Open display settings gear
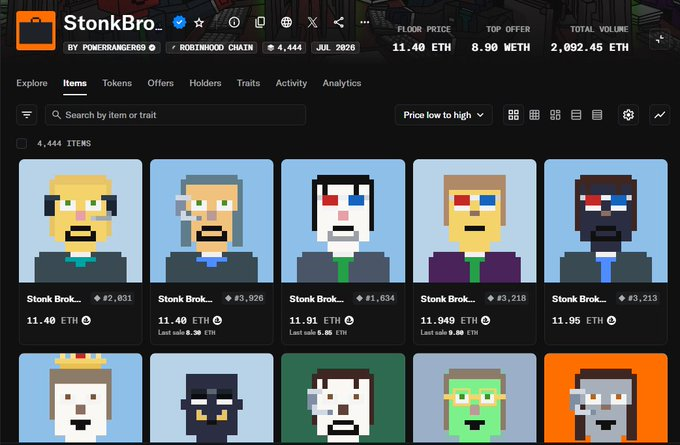 tap(628, 115)
